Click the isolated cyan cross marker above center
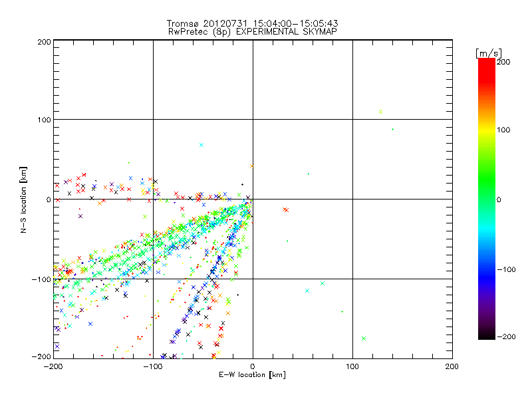Image resolution: width=532 pixels, height=399 pixels. 201,145
